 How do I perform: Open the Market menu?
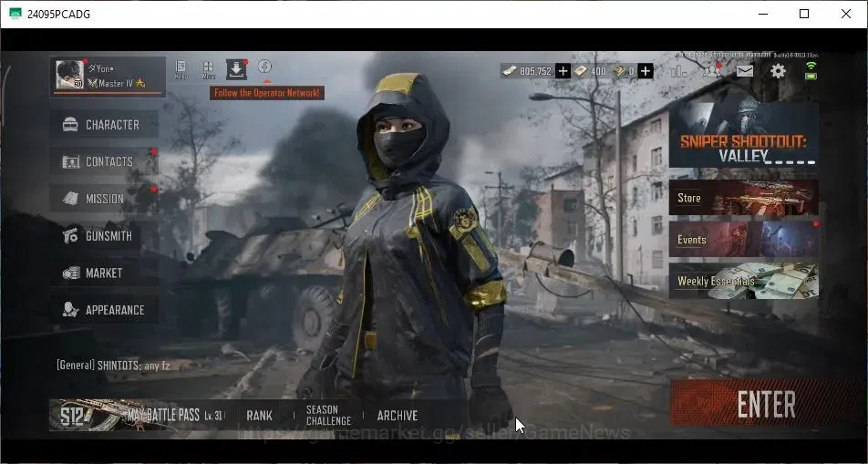pos(104,273)
